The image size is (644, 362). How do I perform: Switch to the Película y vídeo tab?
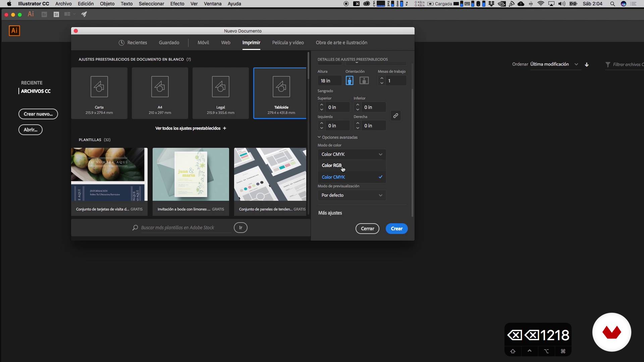coord(288,43)
